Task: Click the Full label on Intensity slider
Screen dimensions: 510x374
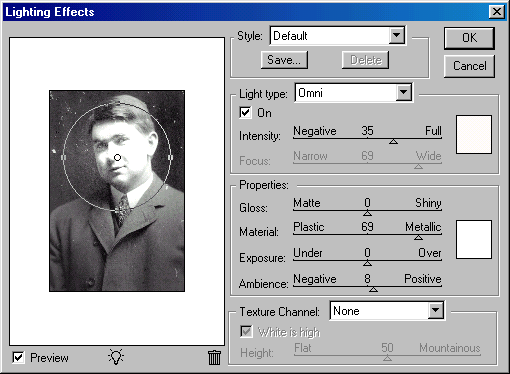Action: click(433, 130)
